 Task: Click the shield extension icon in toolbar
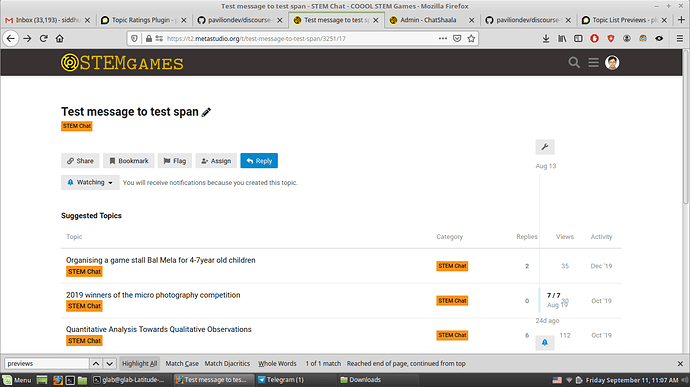click(611, 39)
